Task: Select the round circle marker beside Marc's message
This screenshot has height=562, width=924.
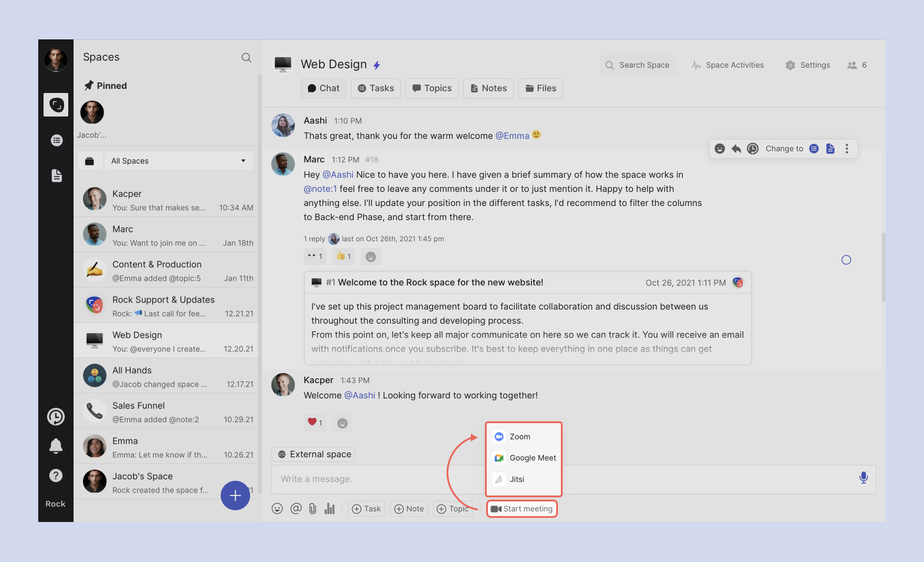Action: point(846,260)
